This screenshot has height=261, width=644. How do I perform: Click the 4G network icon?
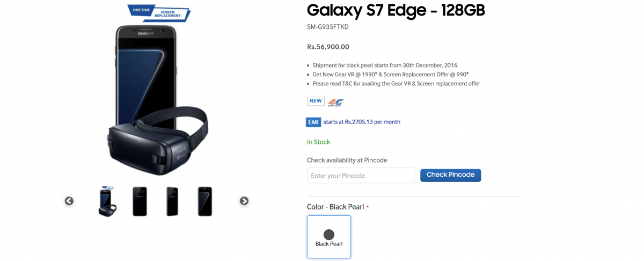335,102
